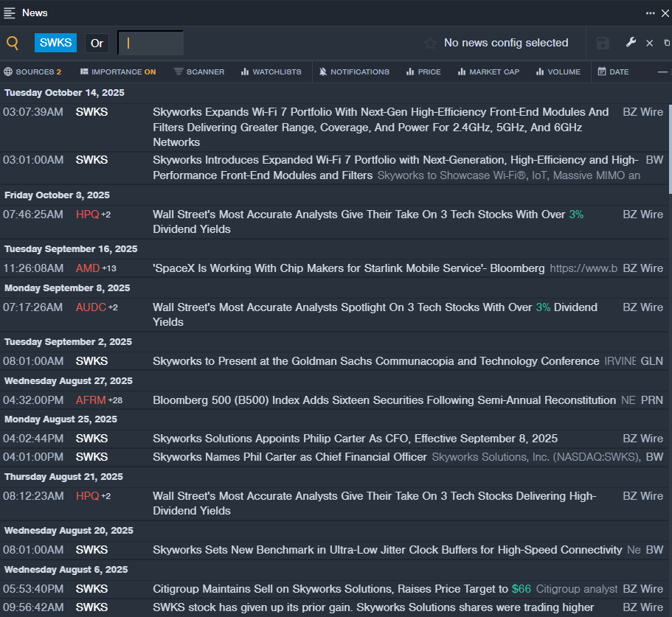Toggle the Importance ON filter
The image size is (672, 617).
click(118, 72)
